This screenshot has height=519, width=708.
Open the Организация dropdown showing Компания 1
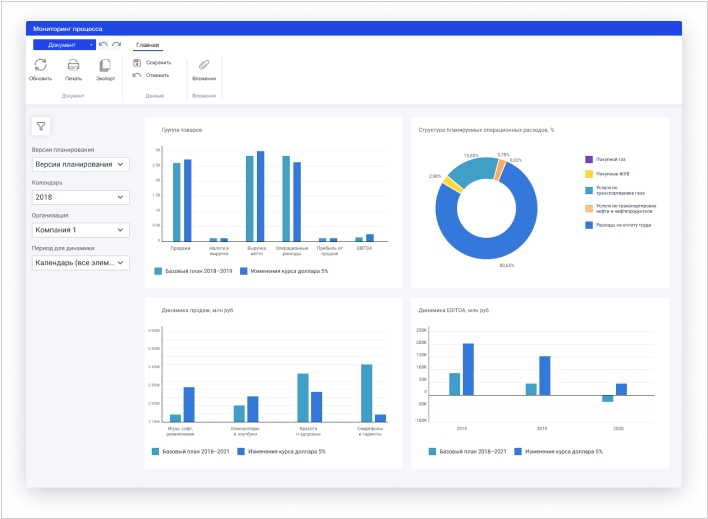click(x=80, y=230)
